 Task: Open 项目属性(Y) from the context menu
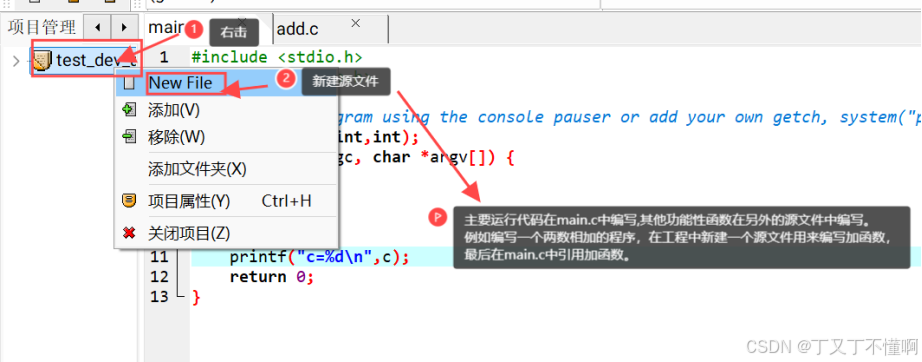(226, 201)
